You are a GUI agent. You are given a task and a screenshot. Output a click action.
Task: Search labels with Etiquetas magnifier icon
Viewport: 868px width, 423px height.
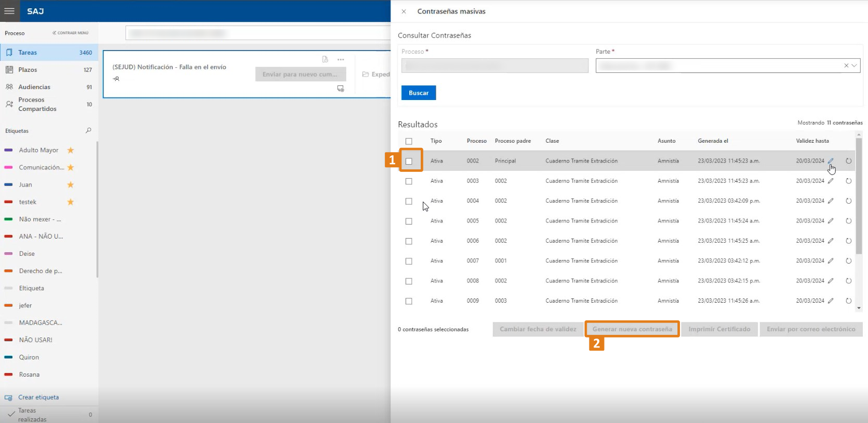pyautogui.click(x=89, y=131)
